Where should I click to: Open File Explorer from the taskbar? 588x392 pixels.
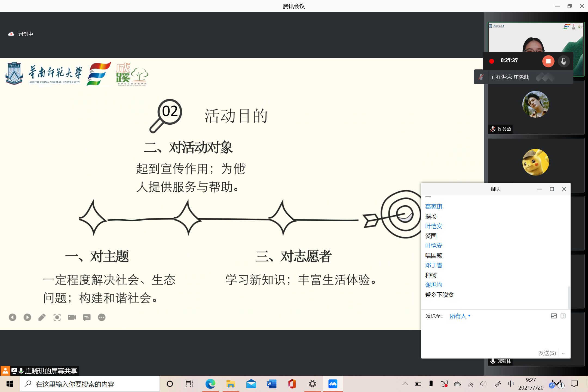pos(231,384)
